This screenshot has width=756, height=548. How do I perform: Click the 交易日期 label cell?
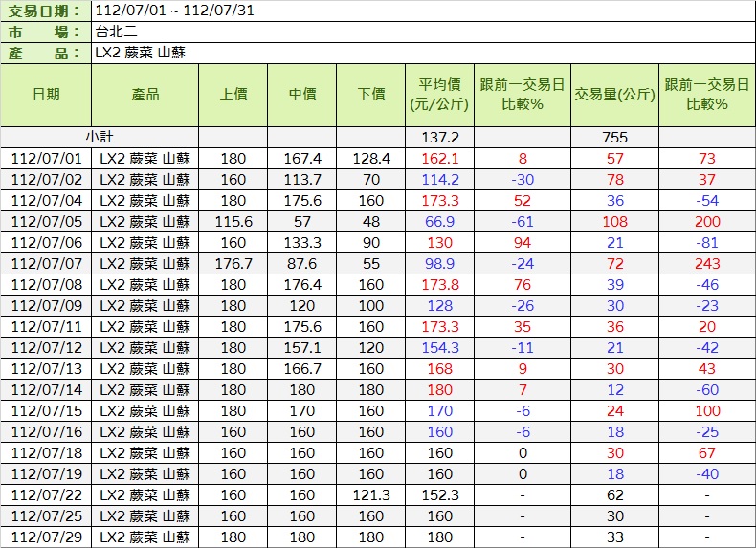46,11
